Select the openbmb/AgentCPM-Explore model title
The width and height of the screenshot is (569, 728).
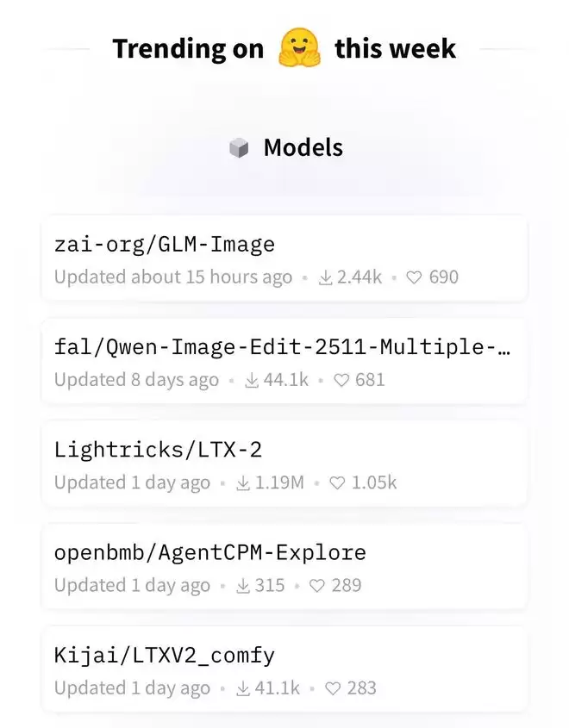pos(210,552)
